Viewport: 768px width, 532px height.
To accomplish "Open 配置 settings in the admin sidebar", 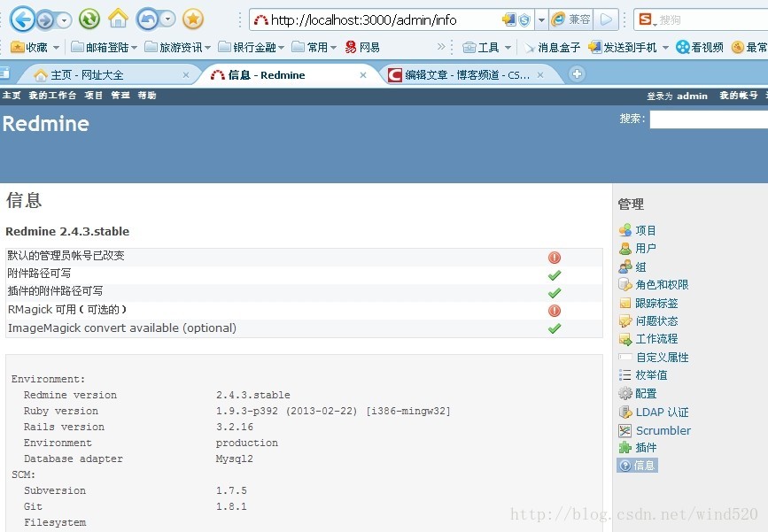I will coord(646,394).
